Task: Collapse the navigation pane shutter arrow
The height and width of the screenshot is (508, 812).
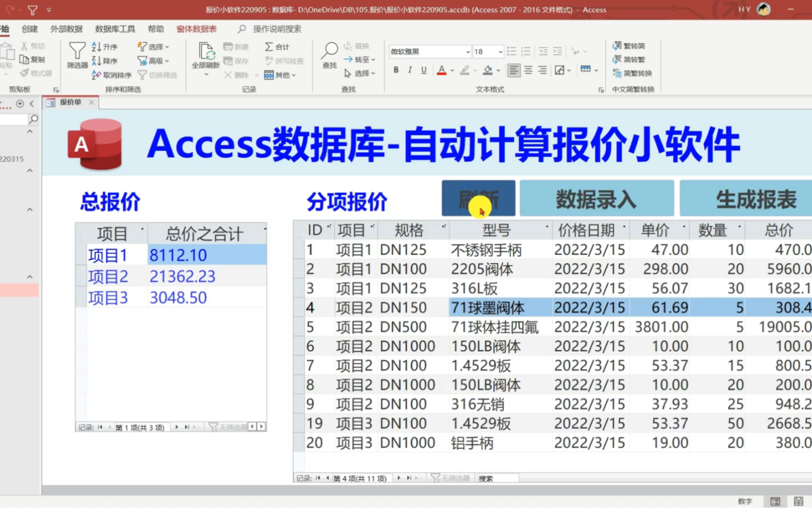Action: coord(32,104)
